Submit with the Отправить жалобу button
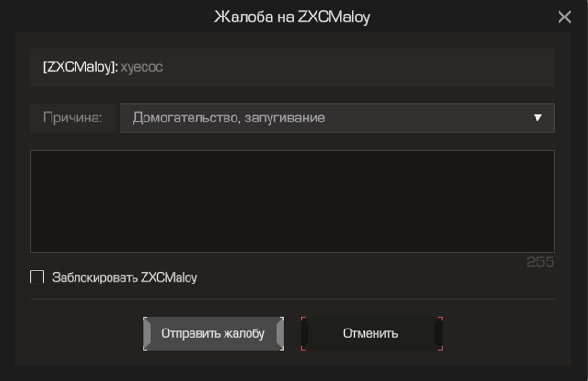588x381 pixels. point(213,333)
